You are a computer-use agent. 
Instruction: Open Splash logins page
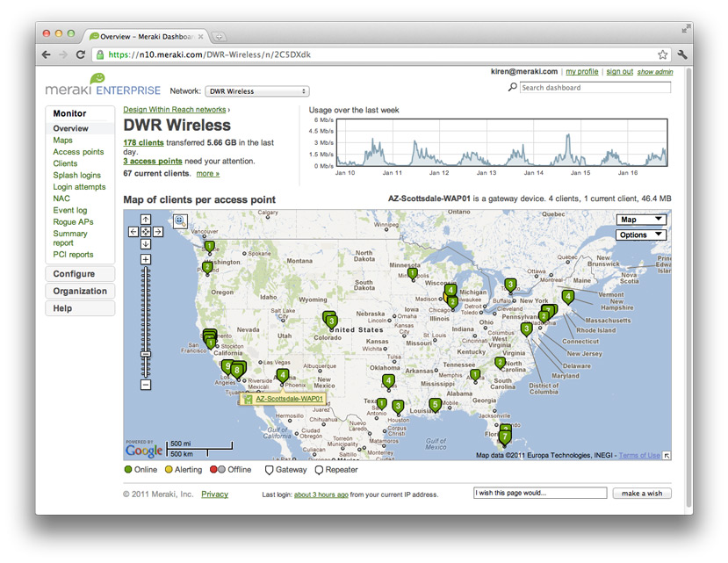coord(76,175)
